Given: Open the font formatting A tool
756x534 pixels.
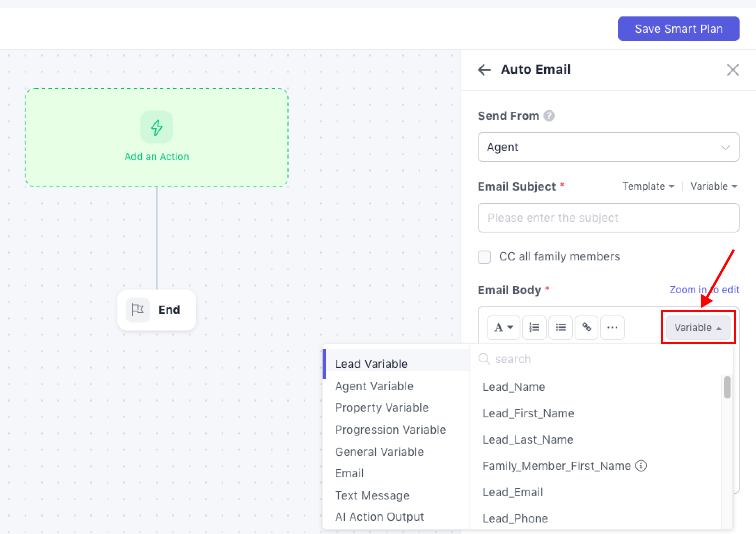Looking at the screenshot, I should 503,327.
